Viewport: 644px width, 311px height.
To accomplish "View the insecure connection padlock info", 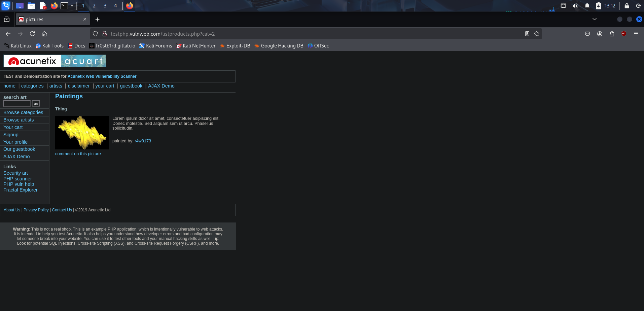I will (x=105, y=34).
